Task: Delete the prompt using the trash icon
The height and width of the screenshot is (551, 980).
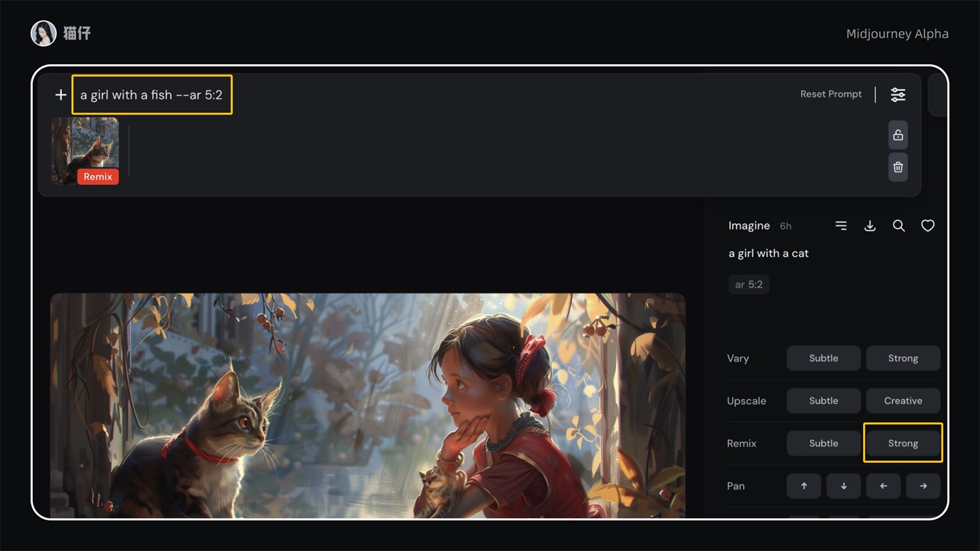Action: pyautogui.click(x=898, y=167)
